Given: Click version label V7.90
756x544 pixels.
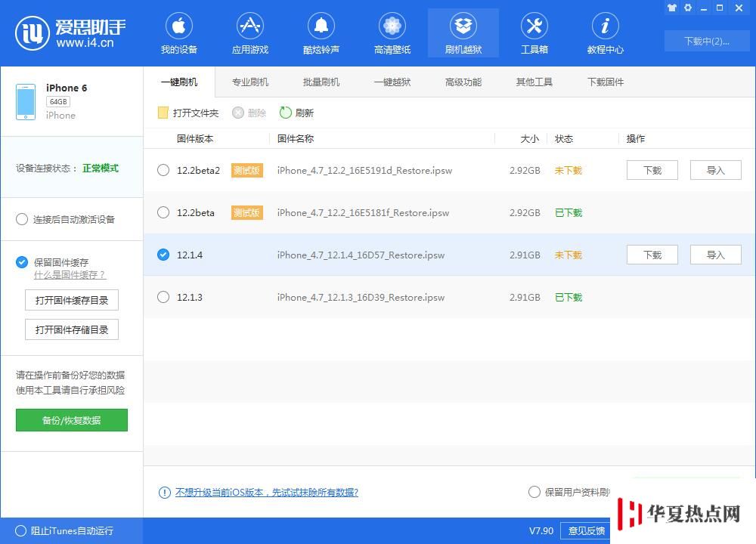Looking at the screenshot, I should (541, 531).
